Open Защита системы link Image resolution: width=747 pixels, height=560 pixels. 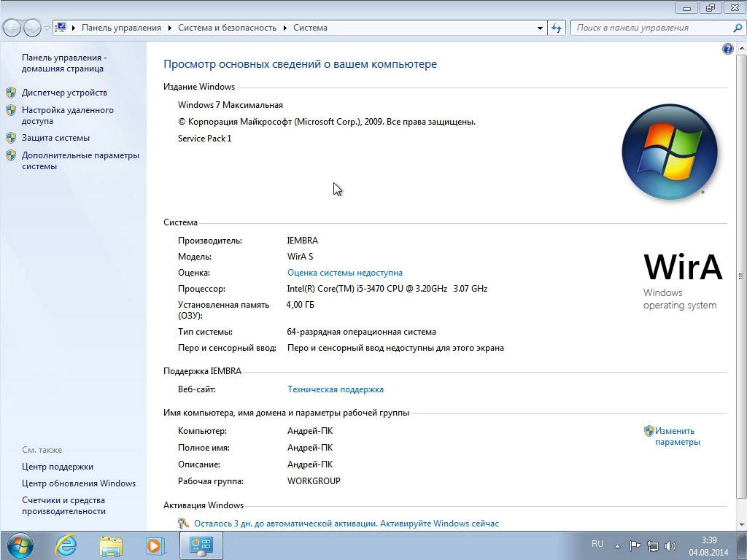point(55,138)
